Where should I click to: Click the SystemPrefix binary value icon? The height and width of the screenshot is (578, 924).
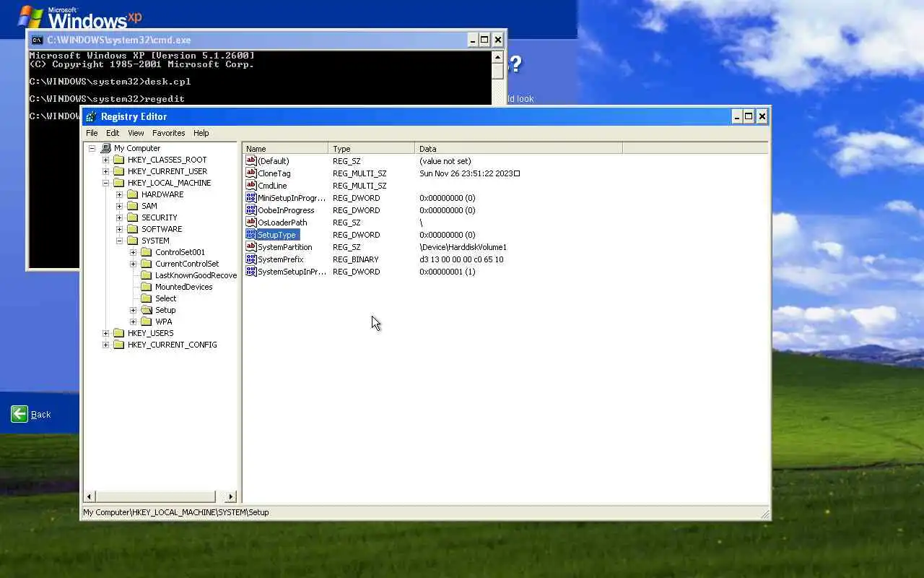click(251, 259)
